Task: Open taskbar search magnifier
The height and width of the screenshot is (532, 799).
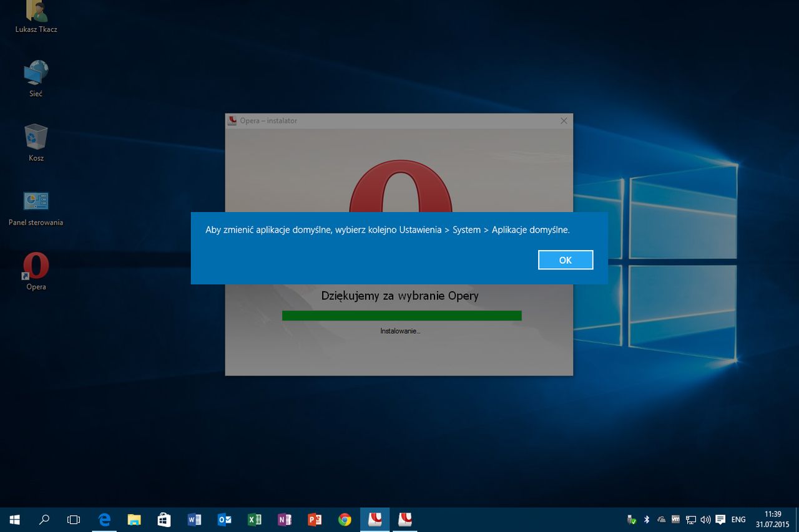Action: [44, 520]
